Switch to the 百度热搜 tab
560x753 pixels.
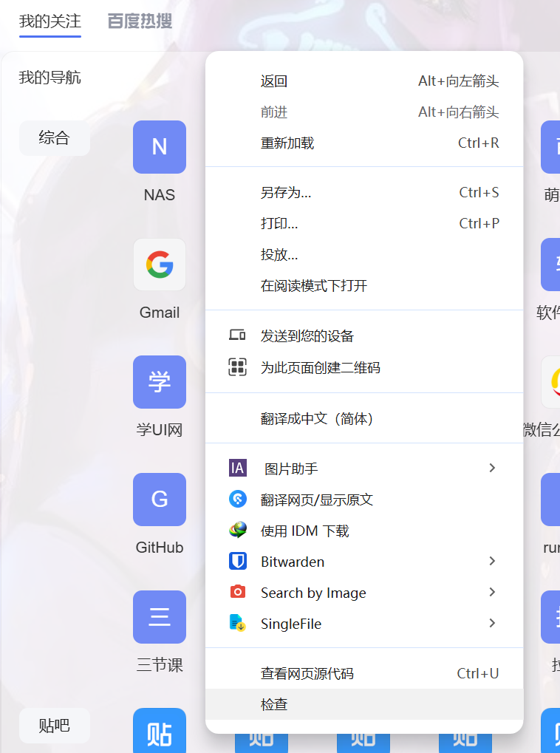tap(140, 21)
